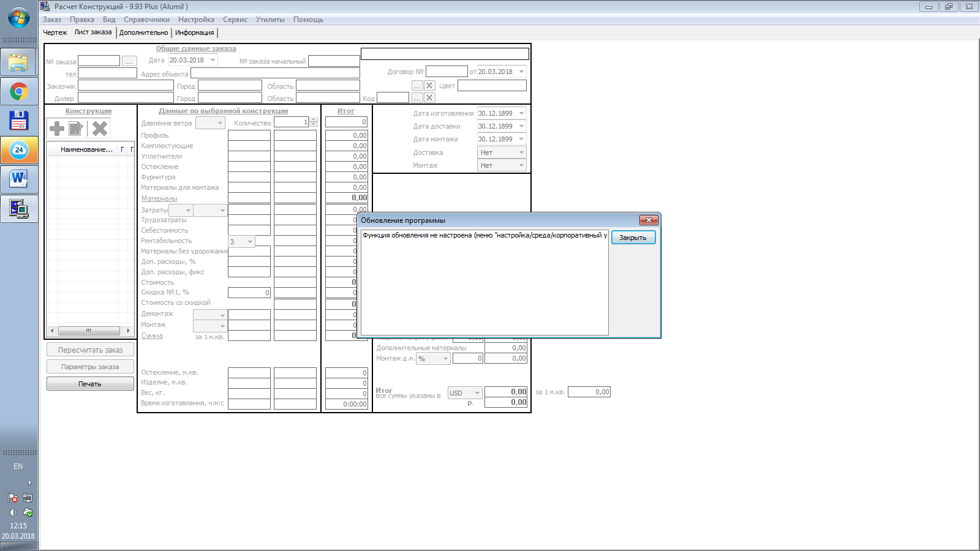This screenshot has width=980, height=551.
Task: Switch to the Дополнительно tab
Action: click(143, 32)
